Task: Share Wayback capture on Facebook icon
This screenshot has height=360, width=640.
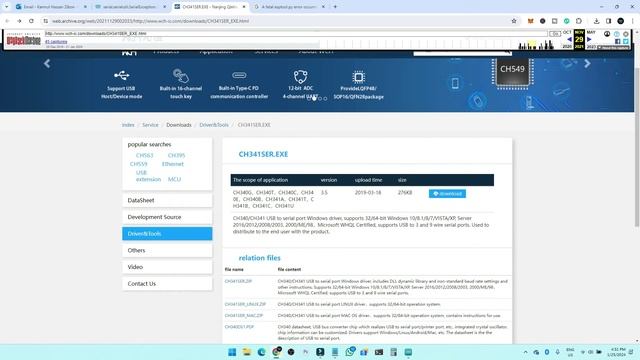Action: coord(617,41)
